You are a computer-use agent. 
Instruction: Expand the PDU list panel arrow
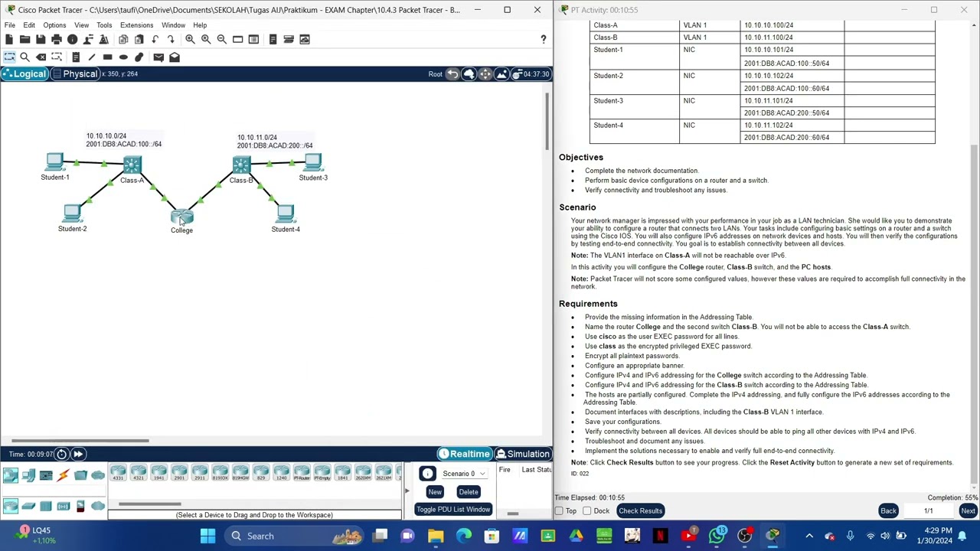(x=407, y=491)
